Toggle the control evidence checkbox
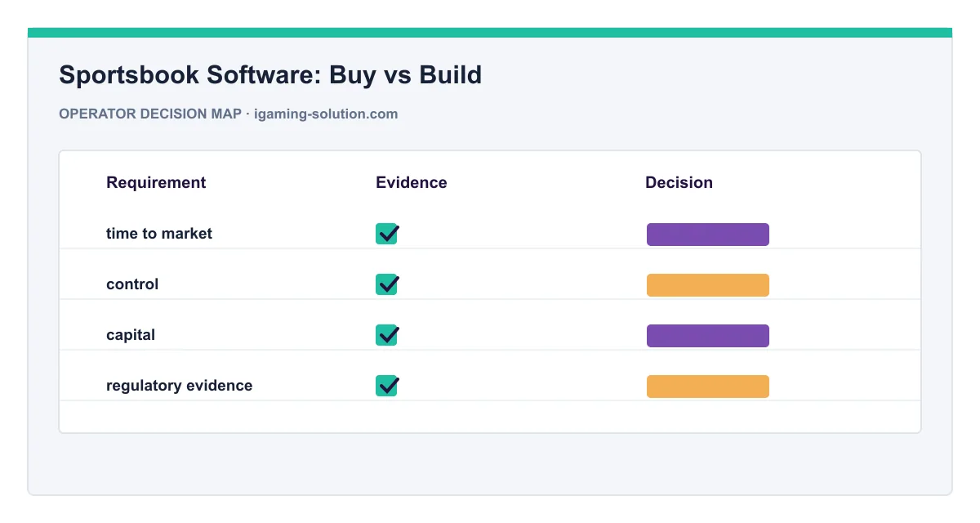The width and height of the screenshot is (980, 523). pyautogui.click(x=387, y=284)
